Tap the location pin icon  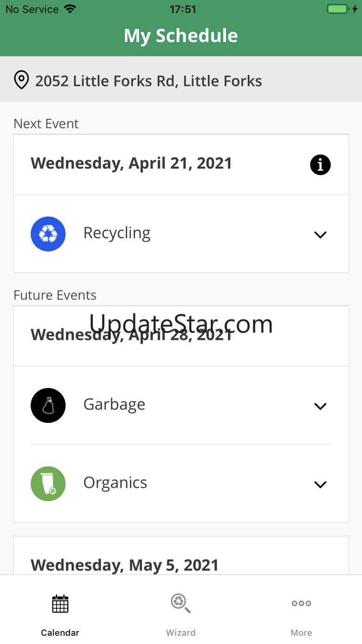pos(21,80)
